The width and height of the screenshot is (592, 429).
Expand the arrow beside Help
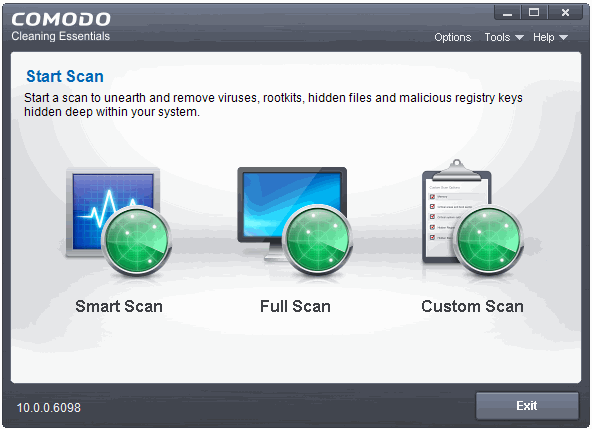pyautogui.click(x=563, y=37)
